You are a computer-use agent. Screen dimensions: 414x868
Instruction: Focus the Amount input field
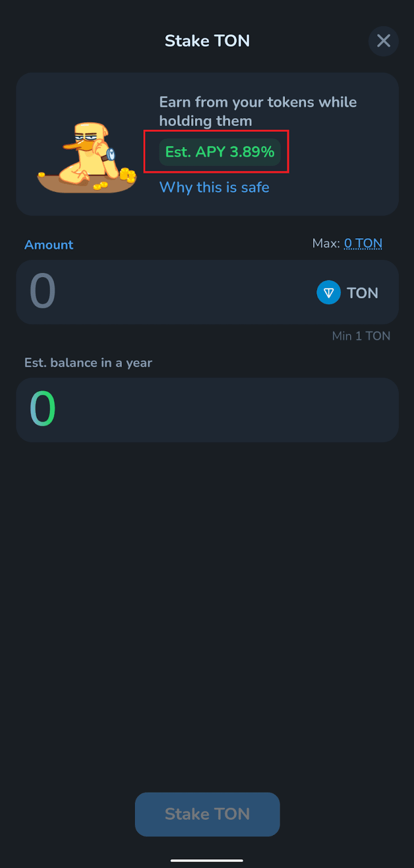coord(163,292)
